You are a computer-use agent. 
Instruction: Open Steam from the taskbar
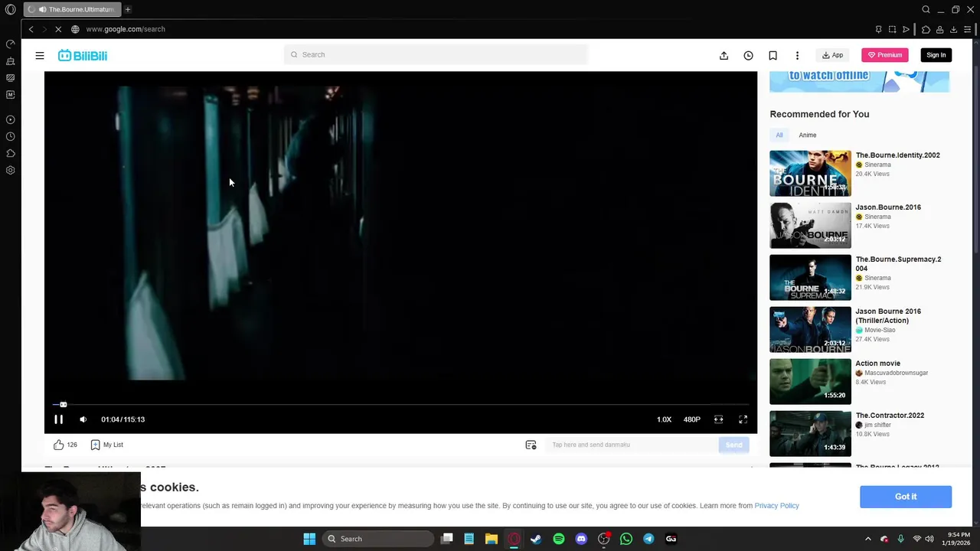[x=536, y=539]
